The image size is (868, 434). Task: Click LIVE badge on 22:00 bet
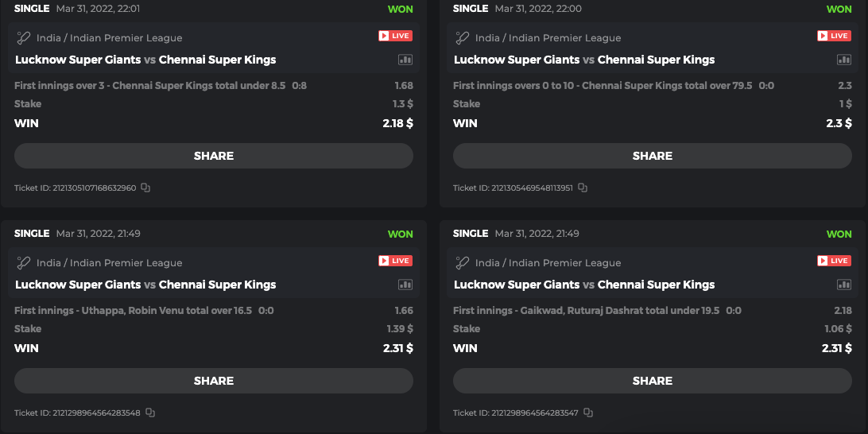pos(834,36)
